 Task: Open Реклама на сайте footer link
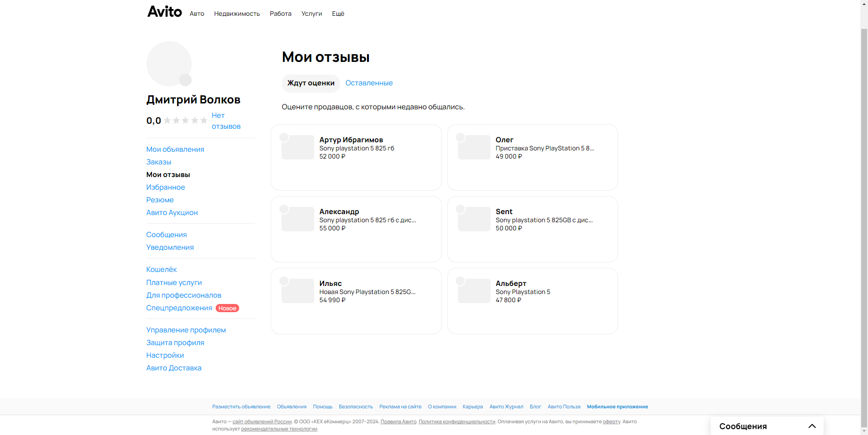[x=401, y=407]
